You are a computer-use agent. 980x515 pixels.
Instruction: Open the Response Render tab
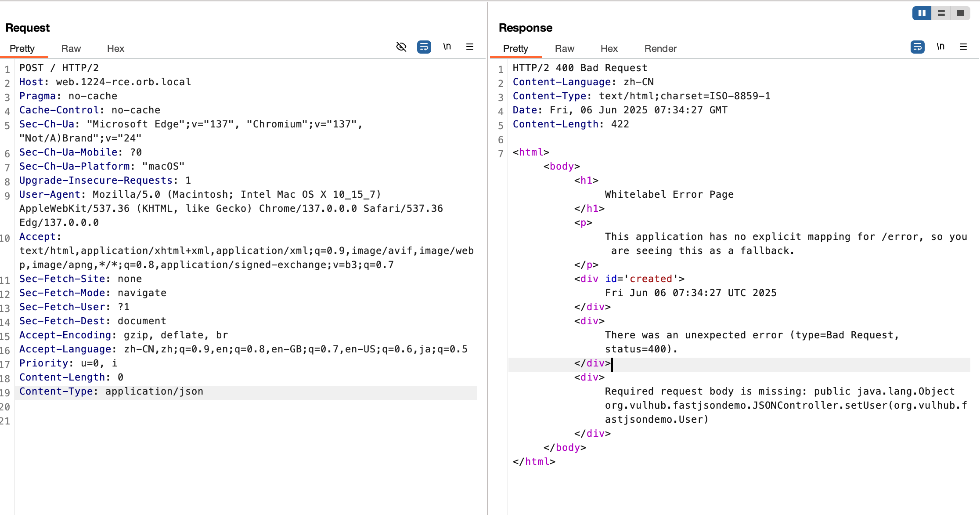[x=660, y=48]
